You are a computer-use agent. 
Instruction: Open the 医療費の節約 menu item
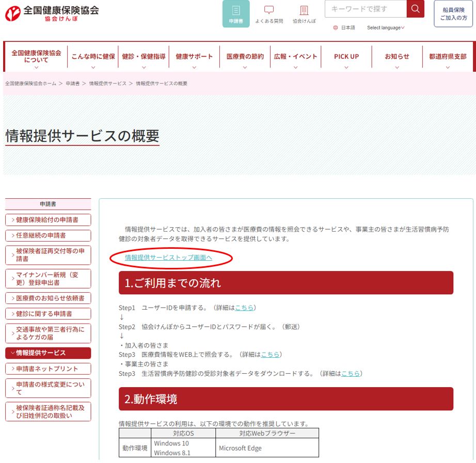245,56
